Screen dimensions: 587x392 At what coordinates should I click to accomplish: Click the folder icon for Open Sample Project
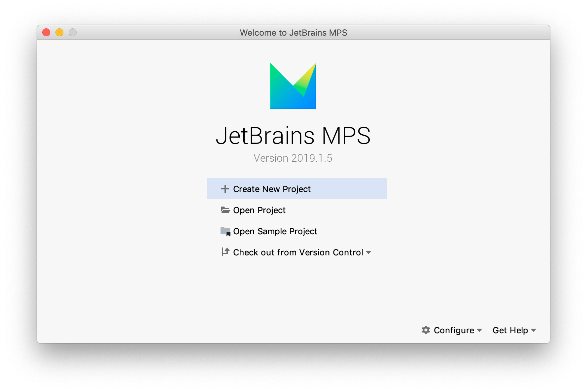pos(225,231)
